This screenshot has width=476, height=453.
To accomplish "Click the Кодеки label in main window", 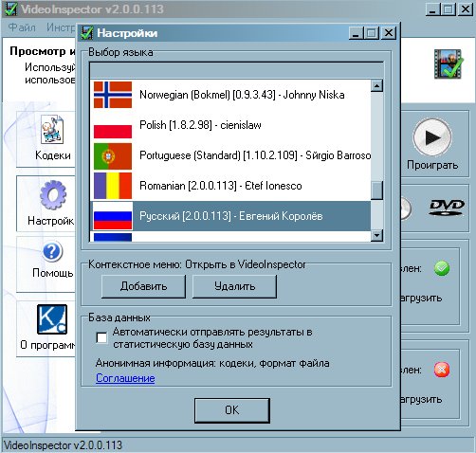I will coord(53,155).
